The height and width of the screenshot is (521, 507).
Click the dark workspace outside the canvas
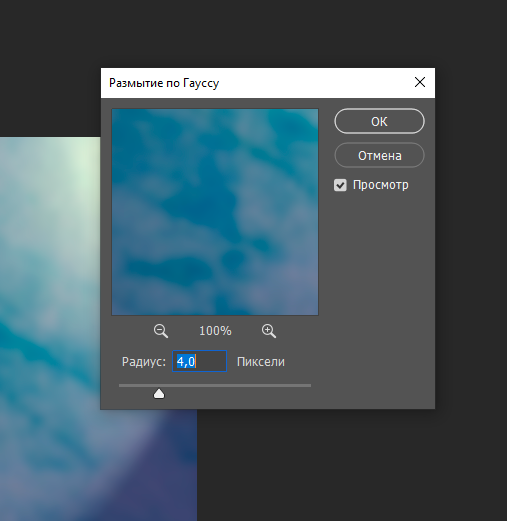click(x=350, y=467)
